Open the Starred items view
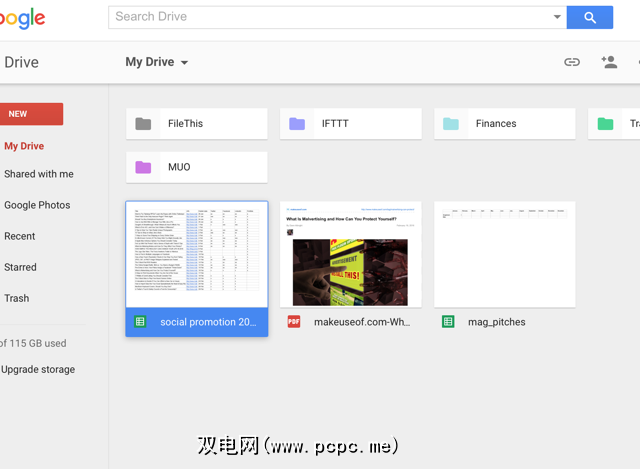This screenshot has height=469, width=640. (20, 267)
